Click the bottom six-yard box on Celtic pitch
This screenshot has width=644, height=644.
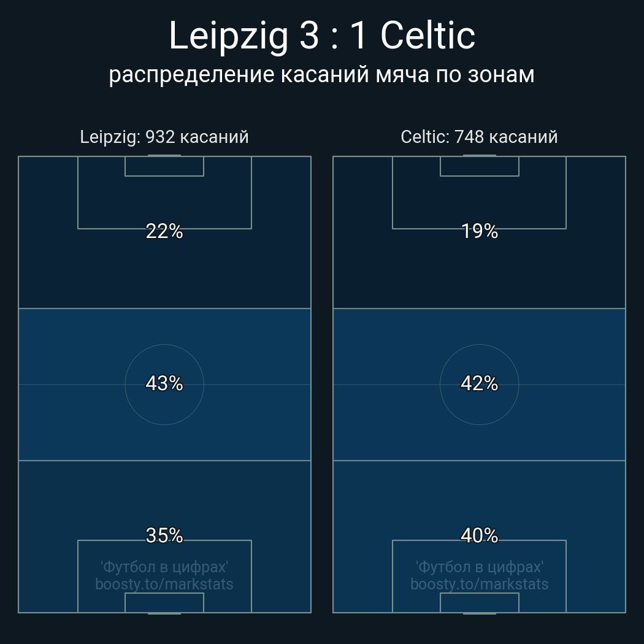click(479, 603)
